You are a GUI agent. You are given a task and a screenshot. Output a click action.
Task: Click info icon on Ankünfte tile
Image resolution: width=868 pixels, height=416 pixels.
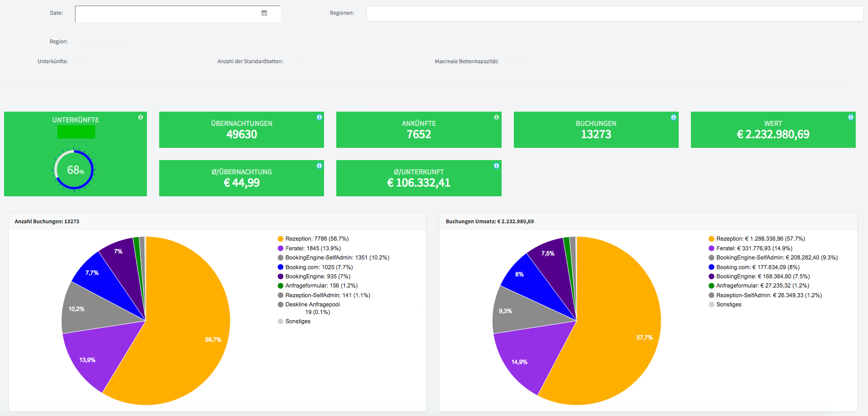tap(496, 117)
